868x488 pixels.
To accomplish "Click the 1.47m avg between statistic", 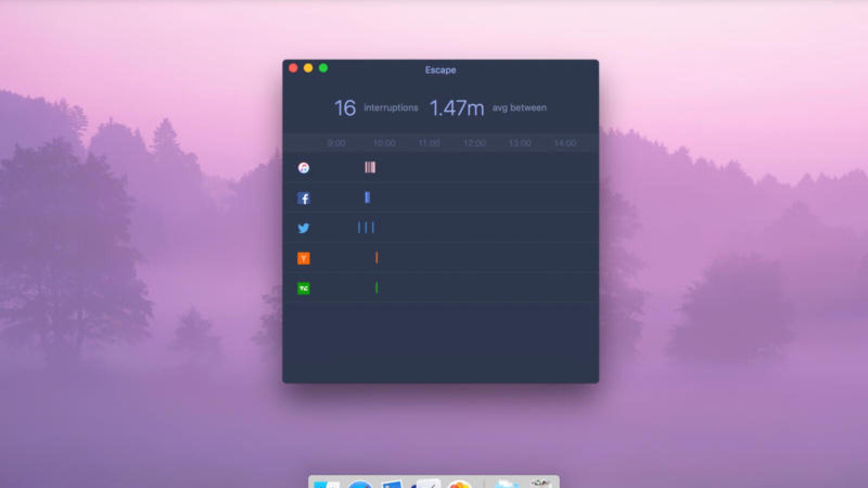I will pos(457,108).
